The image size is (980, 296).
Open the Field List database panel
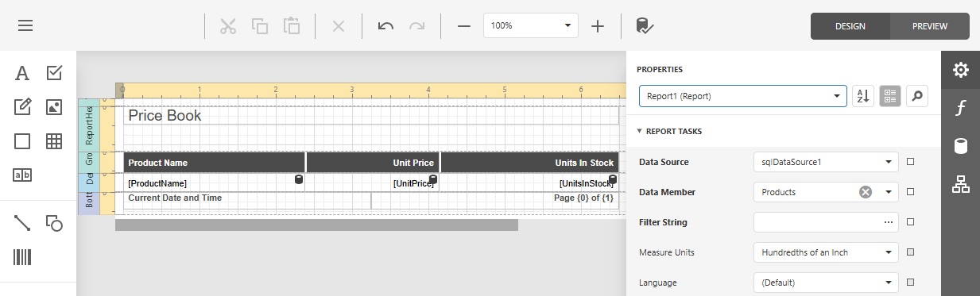click(961, 146)
